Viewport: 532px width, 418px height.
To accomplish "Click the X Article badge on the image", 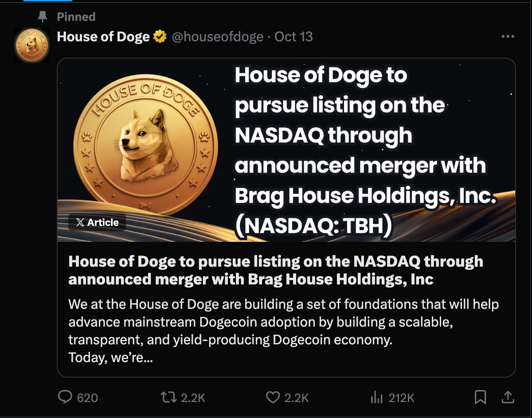I will 97,222.
